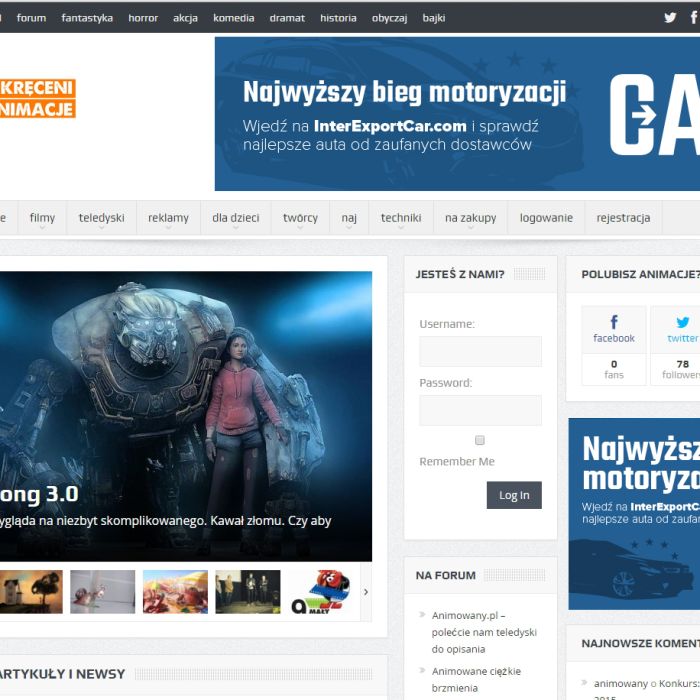This screenshot has height=700, width=700.
Task: Open the logowanie menu item
Action: [x=546, y=218]
